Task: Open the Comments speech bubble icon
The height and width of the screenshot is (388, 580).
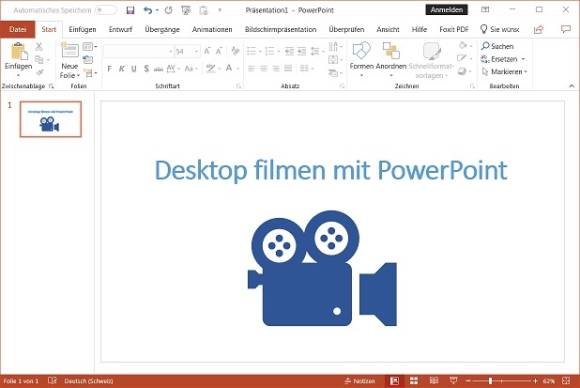Action: tap(566, 29)
